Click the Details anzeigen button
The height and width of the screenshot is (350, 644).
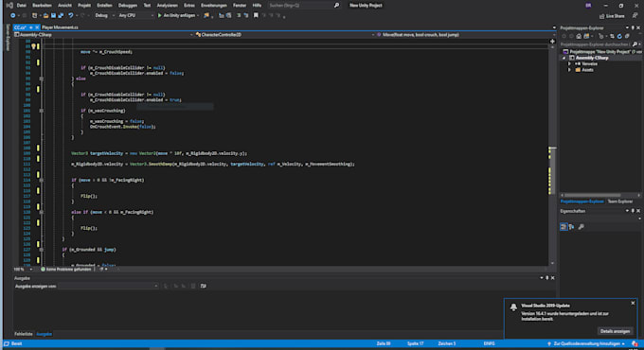(x=615, y=331)
